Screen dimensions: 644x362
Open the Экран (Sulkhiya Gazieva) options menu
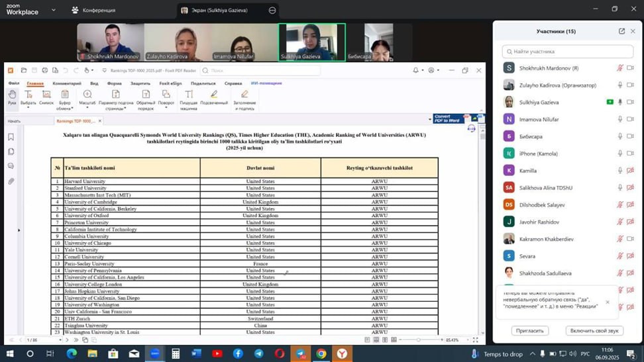pyautogui.click(x=272, y=11)
